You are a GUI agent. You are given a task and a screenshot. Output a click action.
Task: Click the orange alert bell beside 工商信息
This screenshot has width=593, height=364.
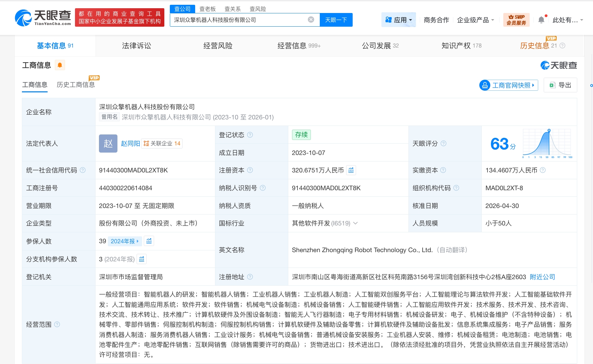tap(60, 65)
